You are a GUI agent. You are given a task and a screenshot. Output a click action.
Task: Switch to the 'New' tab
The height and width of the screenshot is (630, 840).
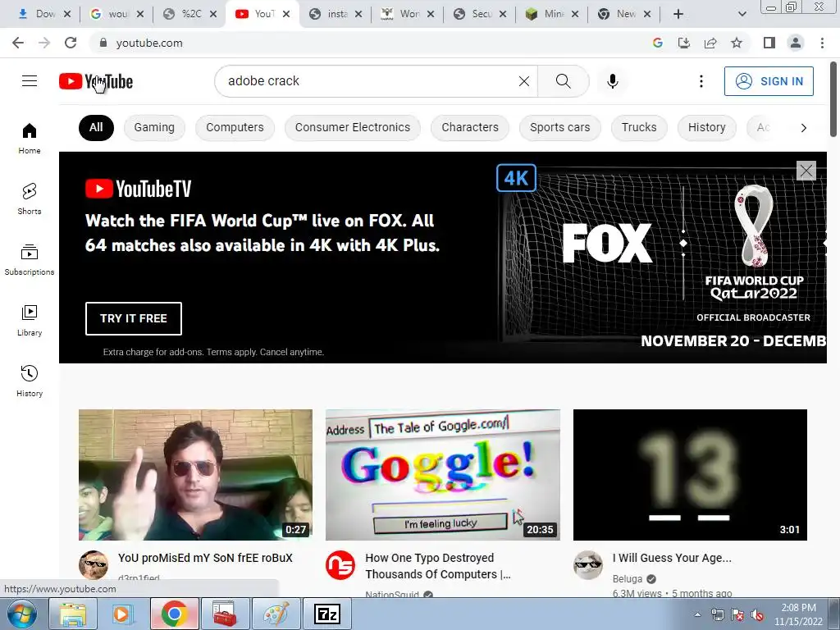[x=619, y=14]
